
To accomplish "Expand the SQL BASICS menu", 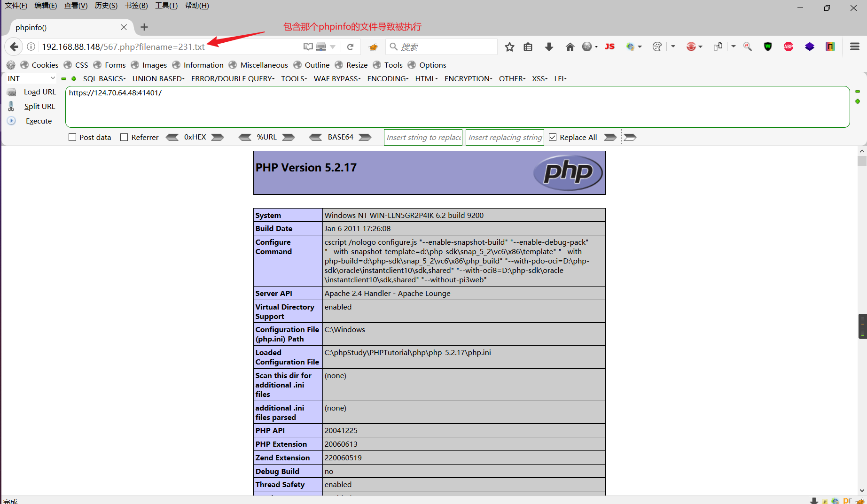I will pyautogui.click(x=104, y=78).
